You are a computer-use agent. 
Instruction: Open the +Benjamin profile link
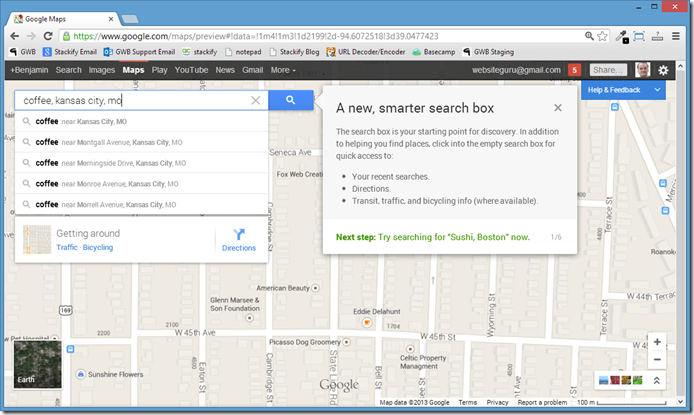[29, 70]
